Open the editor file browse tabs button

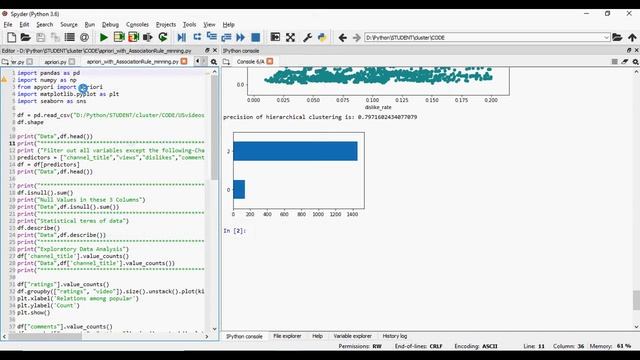pyautogui.click(x=5, y=62)
